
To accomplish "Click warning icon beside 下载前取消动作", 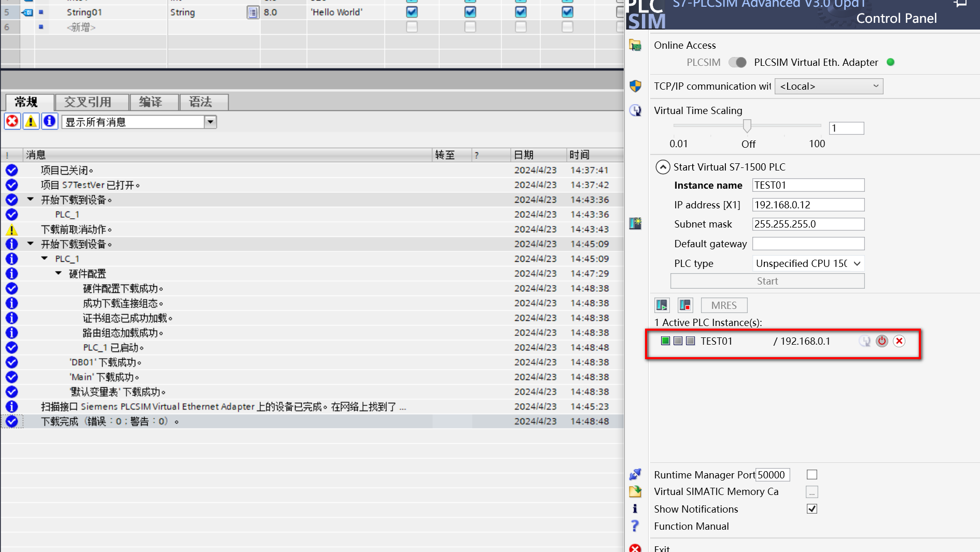I will 12,230.
